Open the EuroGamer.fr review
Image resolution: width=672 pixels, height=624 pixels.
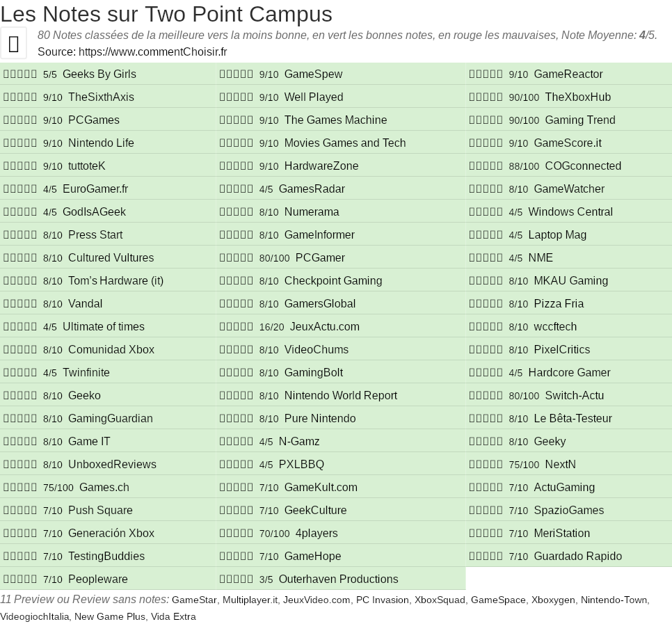[x=95, y=189]
